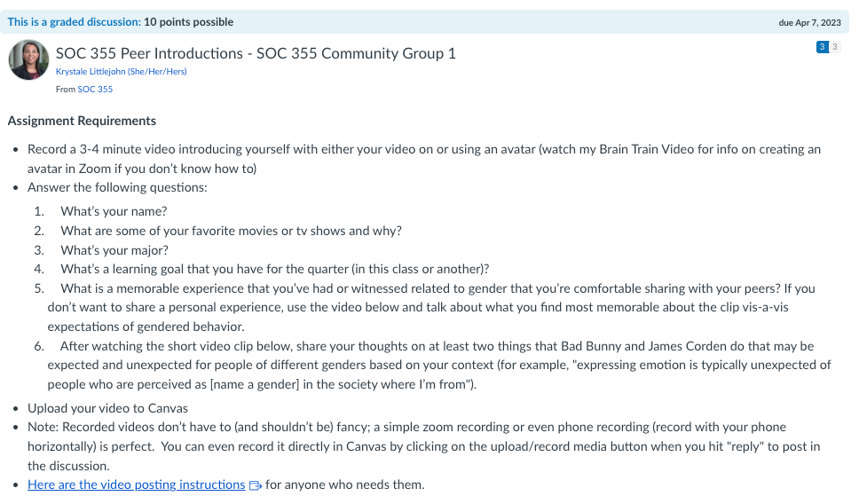Click the 'Assignment Requirements' heading
Image resolution: width=859 pixels, height=504 pixels.
pyautogui.click(x=82, y=121)
